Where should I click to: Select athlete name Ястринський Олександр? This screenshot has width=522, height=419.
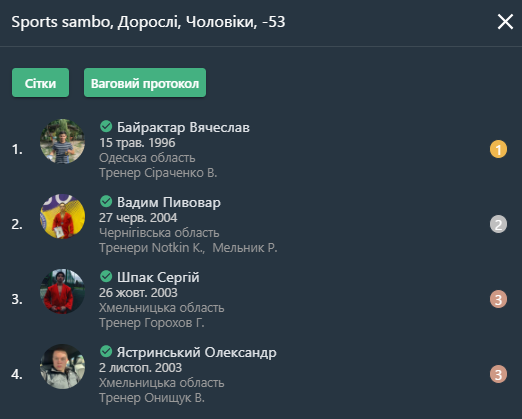point(196,352)
